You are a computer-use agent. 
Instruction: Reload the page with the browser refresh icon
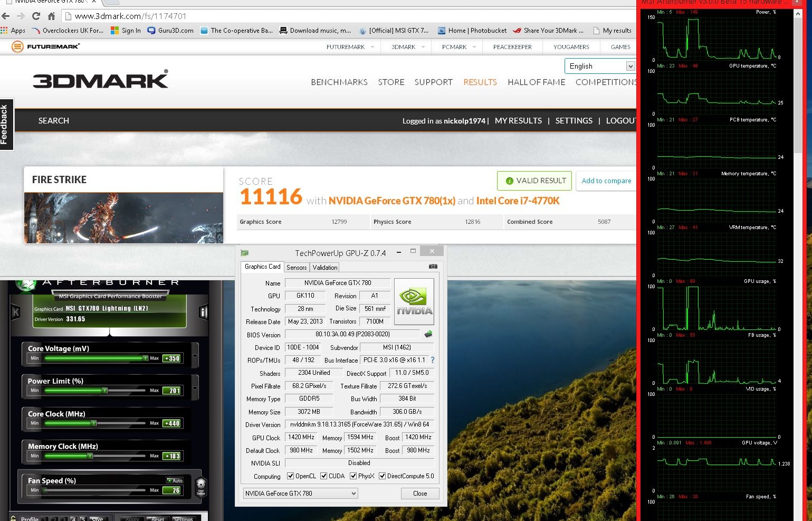(36, 16)
